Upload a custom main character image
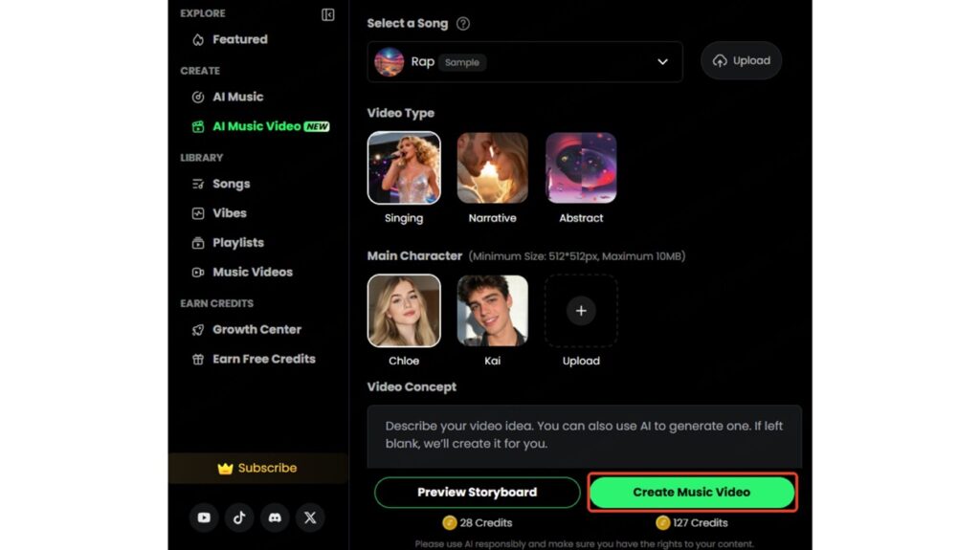 coord(581,311)
